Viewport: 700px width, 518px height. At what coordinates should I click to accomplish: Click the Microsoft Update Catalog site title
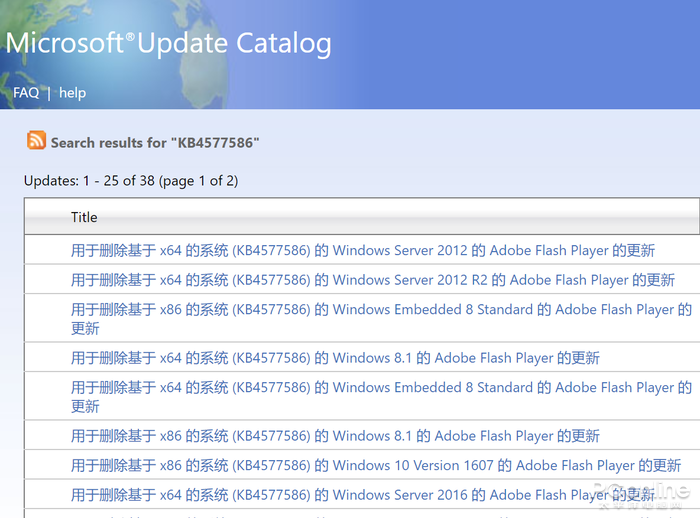169,44
